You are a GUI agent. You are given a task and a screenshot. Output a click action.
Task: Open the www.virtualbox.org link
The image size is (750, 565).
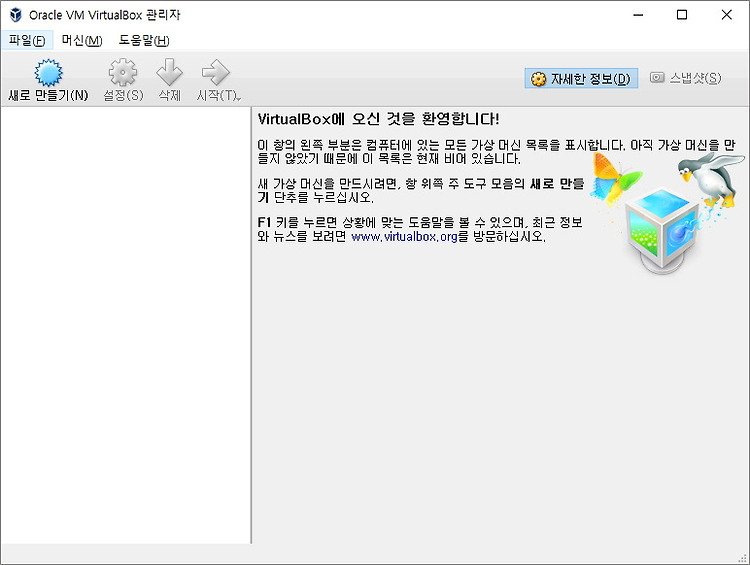404,236
